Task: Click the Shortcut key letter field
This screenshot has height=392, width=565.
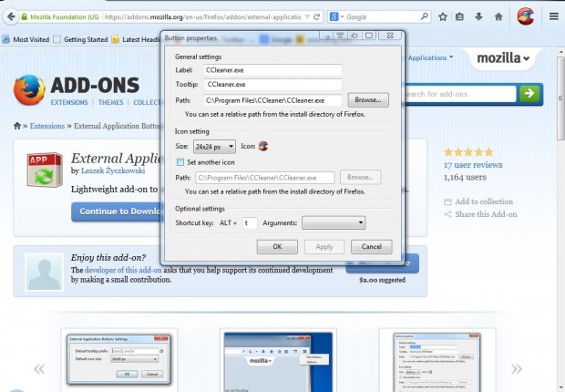Action: pyautogui.click(x=250, y=222)
